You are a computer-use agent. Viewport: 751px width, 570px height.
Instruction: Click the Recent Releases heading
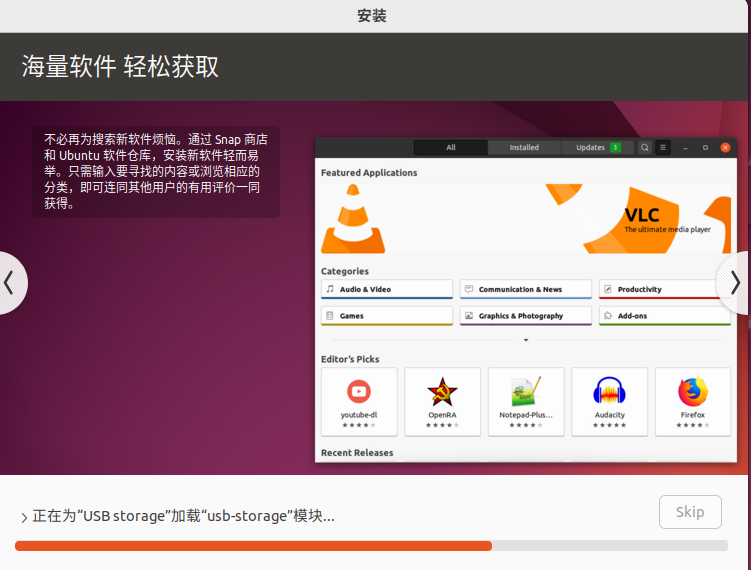click(x=357, y=453)
